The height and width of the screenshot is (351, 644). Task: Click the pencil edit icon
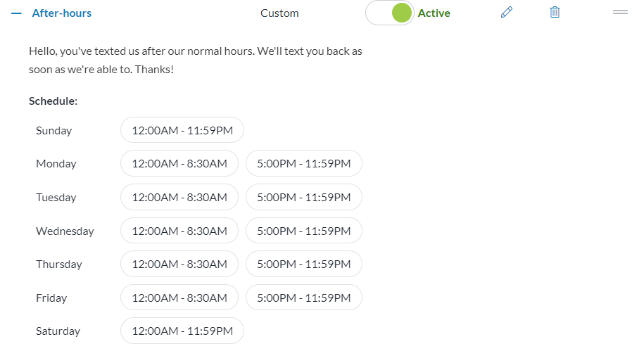pyautogui.click(x=507, y=13)
